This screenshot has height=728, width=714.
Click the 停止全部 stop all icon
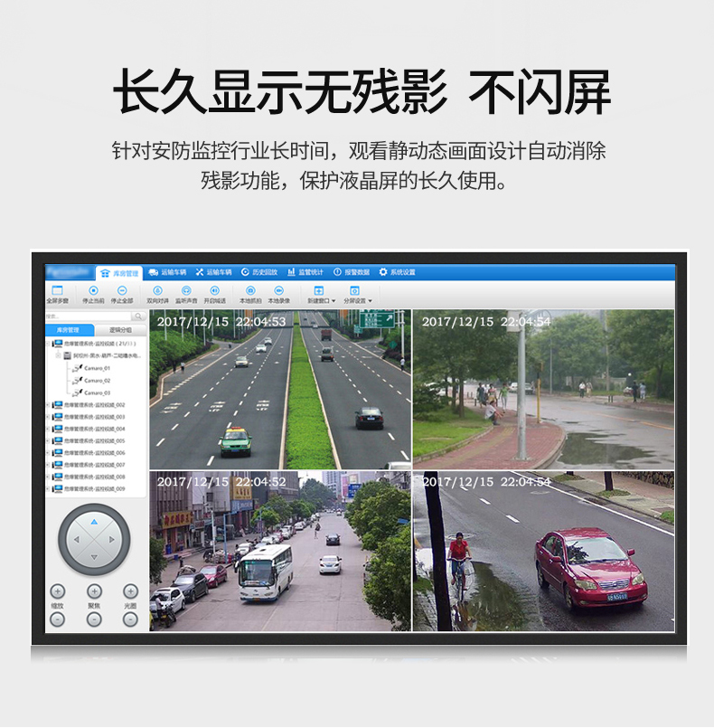click(x=122, y=291)
